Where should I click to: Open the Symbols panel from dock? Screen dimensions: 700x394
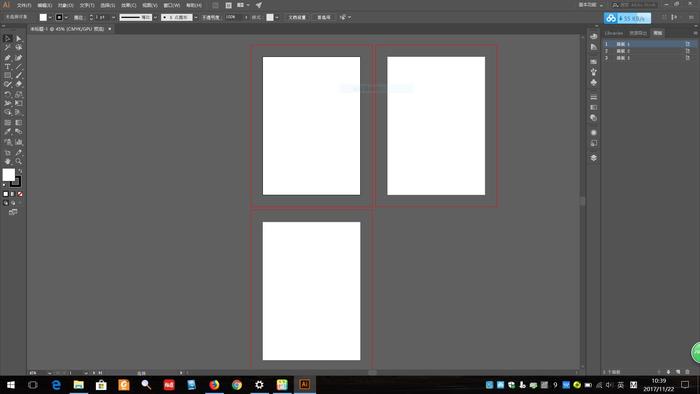click(x=593, y=83)
